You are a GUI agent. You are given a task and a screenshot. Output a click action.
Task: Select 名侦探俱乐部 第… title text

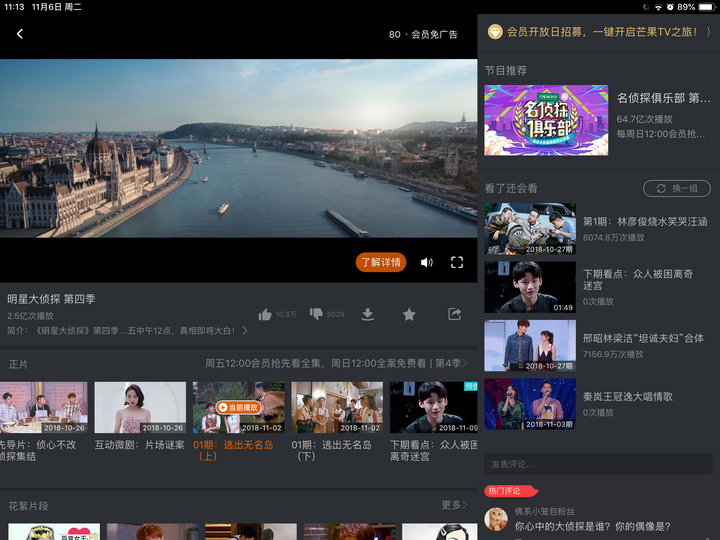pos(664,98)
